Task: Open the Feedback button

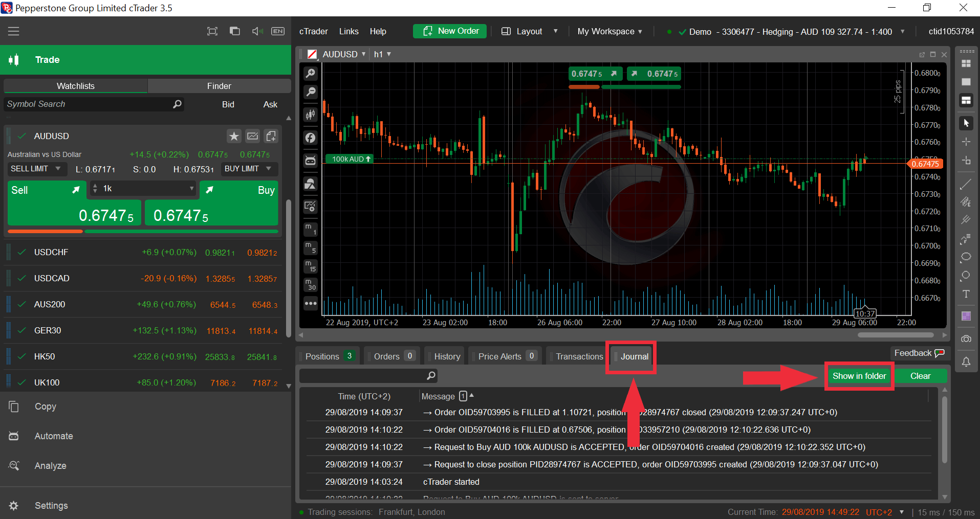Action: 919,353
